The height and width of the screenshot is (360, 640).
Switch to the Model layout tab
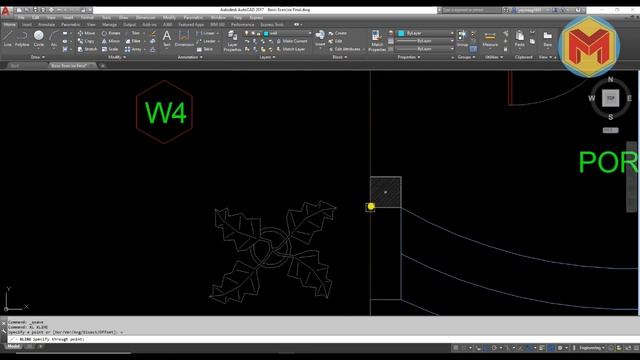pos(13,347)
